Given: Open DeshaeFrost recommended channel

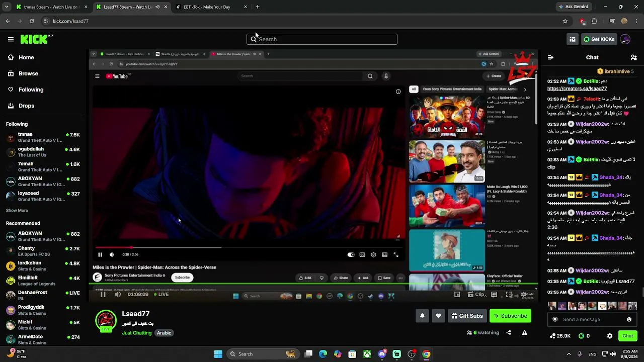Looking at the screenshot, I should 43,295.
